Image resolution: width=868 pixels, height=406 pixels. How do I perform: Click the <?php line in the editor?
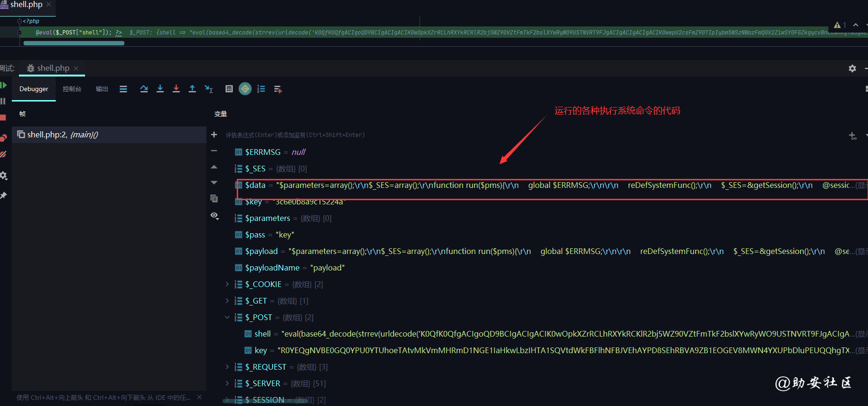pos(31,21)
